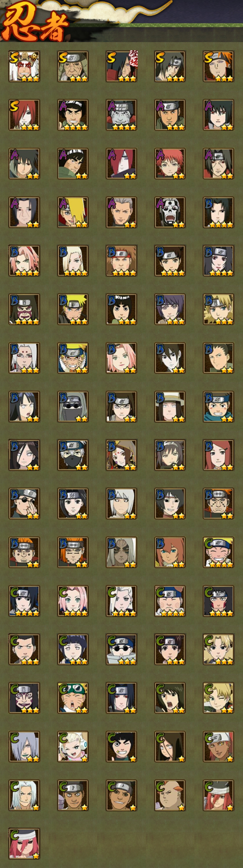The image size is (243, 868).
Task: Select B-rank long red-haired Kushina card
Action: point(218,455)
